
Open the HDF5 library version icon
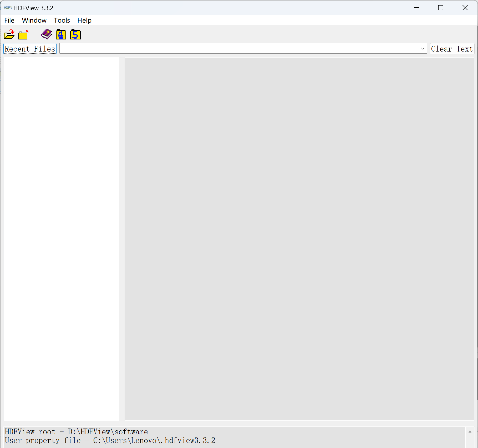(75, 34)
